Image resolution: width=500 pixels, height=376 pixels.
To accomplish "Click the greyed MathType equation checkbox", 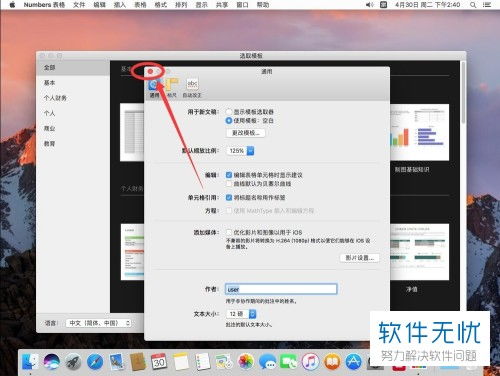I will [229, 211].
